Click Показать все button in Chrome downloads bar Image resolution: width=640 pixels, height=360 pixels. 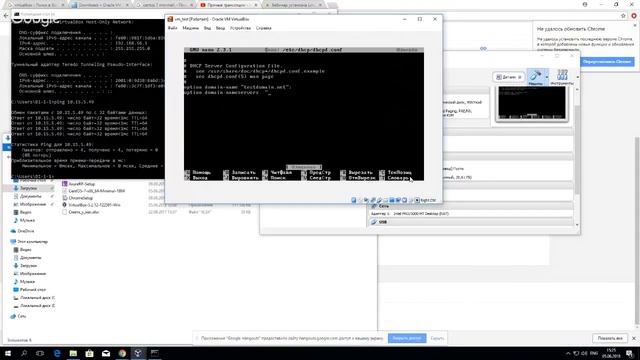click(610, 338)
